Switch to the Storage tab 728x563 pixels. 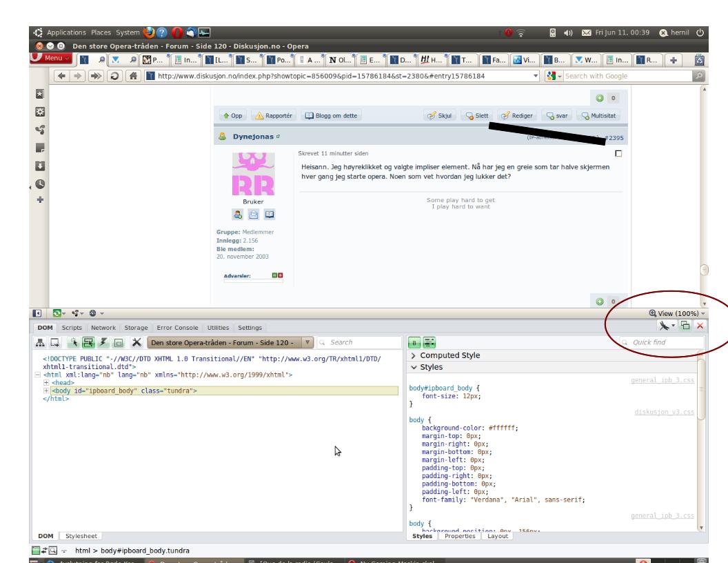click(136, 328)
